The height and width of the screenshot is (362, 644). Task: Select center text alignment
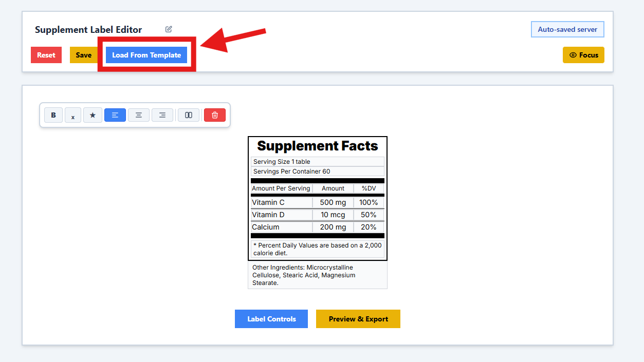139,115
